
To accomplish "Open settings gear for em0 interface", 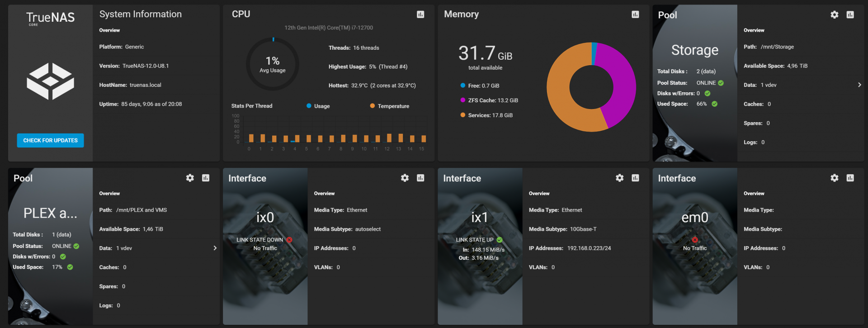I will [835, 178].
